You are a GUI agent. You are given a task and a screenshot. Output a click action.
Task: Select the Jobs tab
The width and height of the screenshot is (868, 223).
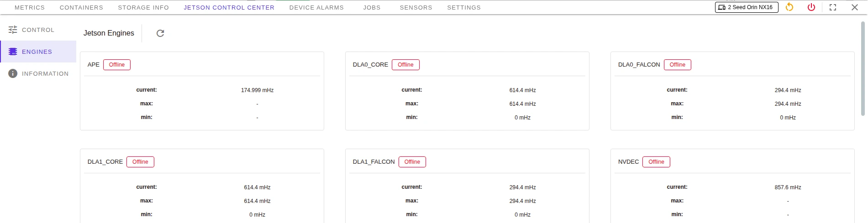tap(372, 8)
